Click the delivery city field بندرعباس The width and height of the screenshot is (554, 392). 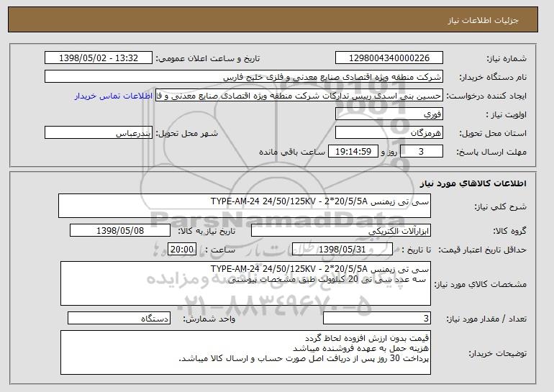(99, 133)
